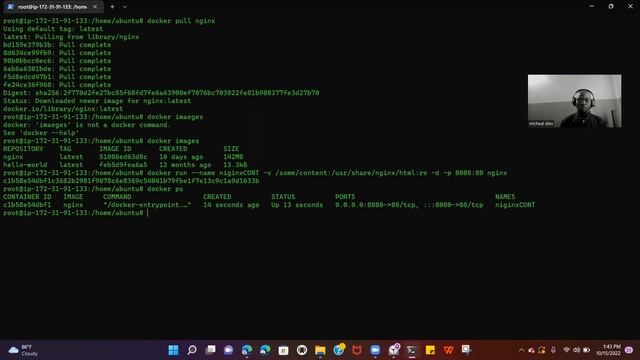Image resolution: width=640 pixels, height=360 pixels.
Task: Click the 'docker run --name niginxCONT' command
Action: tap(327, 173)
